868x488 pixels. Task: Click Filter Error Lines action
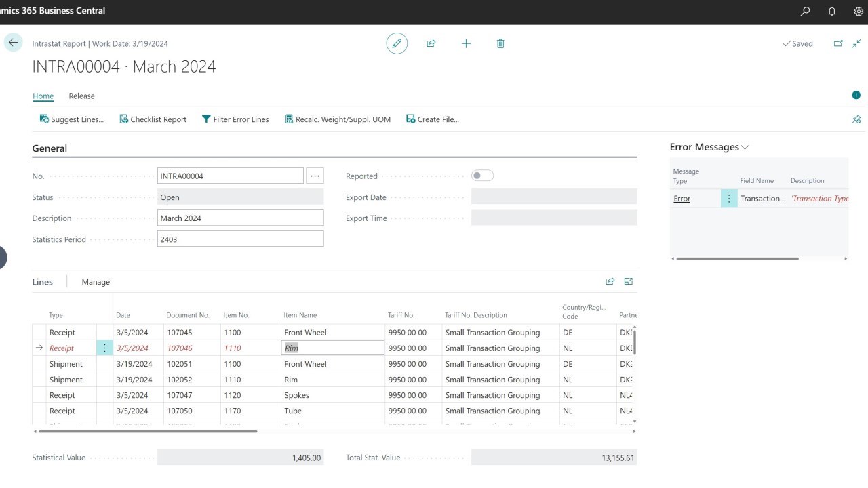click(x=235, y=119)
